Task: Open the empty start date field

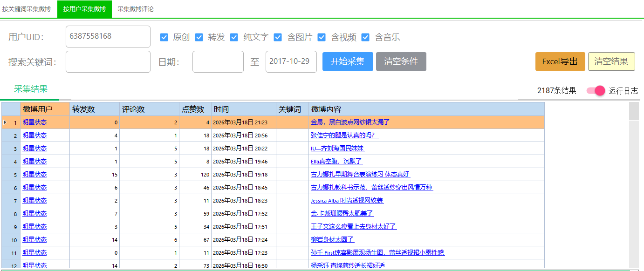Action: click(x=218, y=62)
